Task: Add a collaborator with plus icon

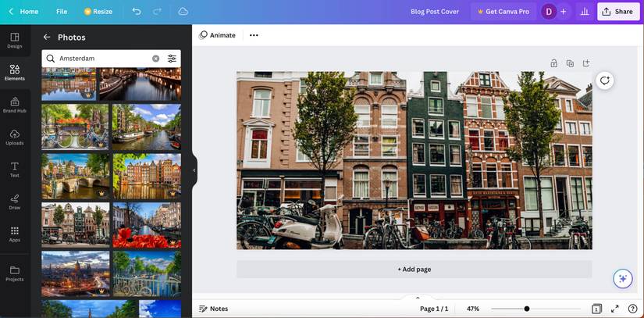Action: coord(564,12)
